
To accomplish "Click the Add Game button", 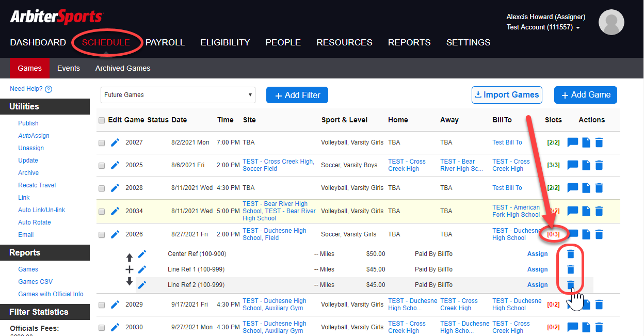I will (x=586, y=95).
